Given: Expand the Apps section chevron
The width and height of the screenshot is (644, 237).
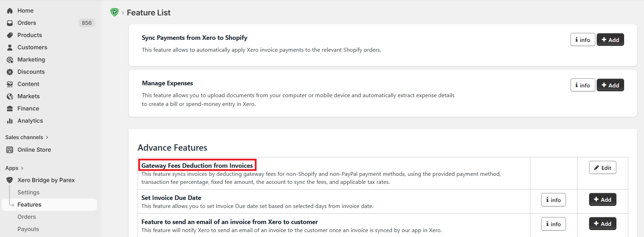Looking at the screenshot, I should [22, 168].
